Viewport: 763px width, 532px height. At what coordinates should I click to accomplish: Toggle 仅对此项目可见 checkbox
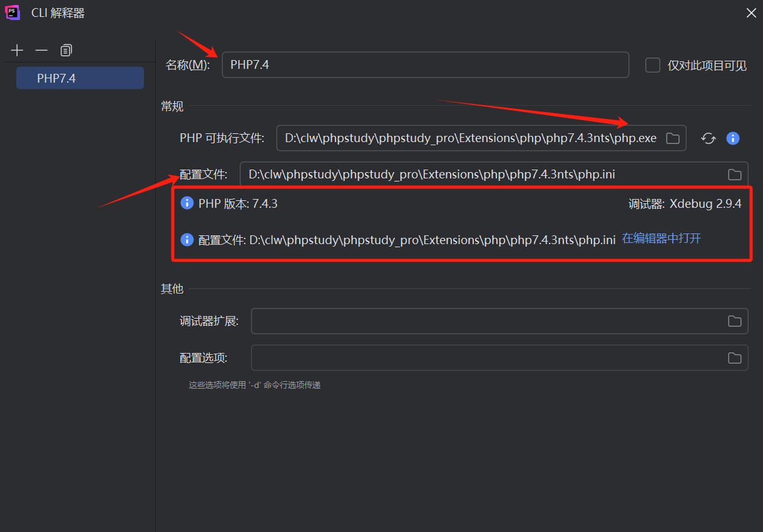[x=653, y=65]
